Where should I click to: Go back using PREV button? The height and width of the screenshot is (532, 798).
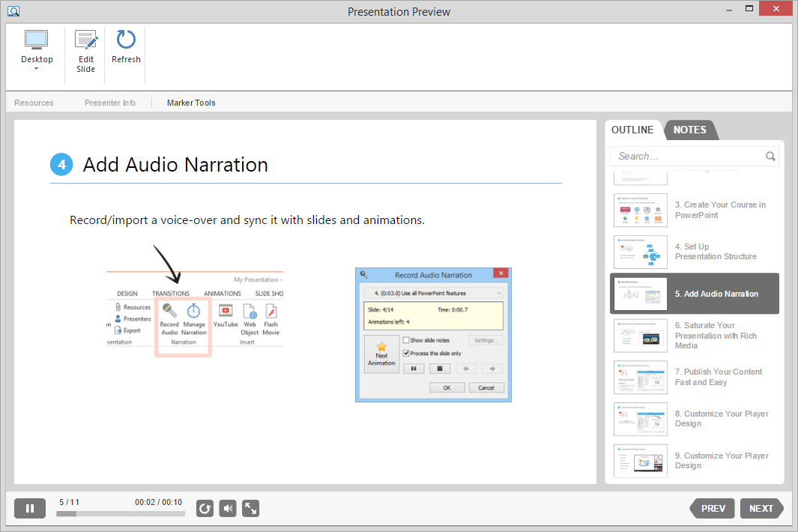[x=713, y=509]
